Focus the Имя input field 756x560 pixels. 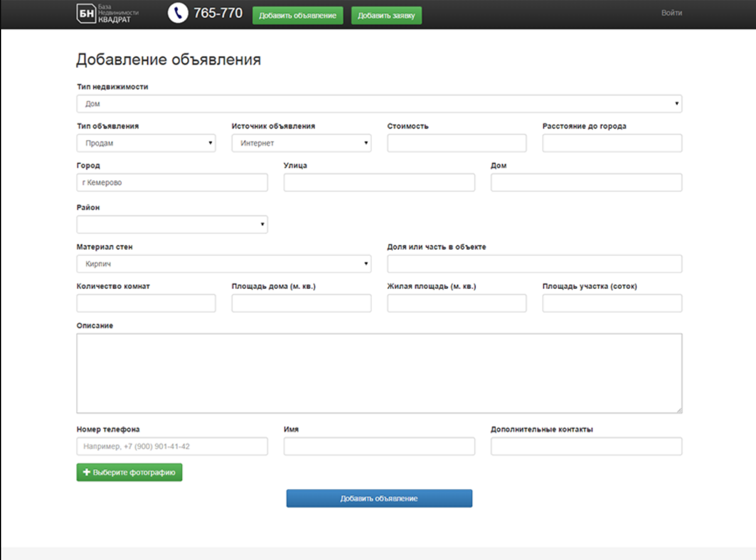379,446
